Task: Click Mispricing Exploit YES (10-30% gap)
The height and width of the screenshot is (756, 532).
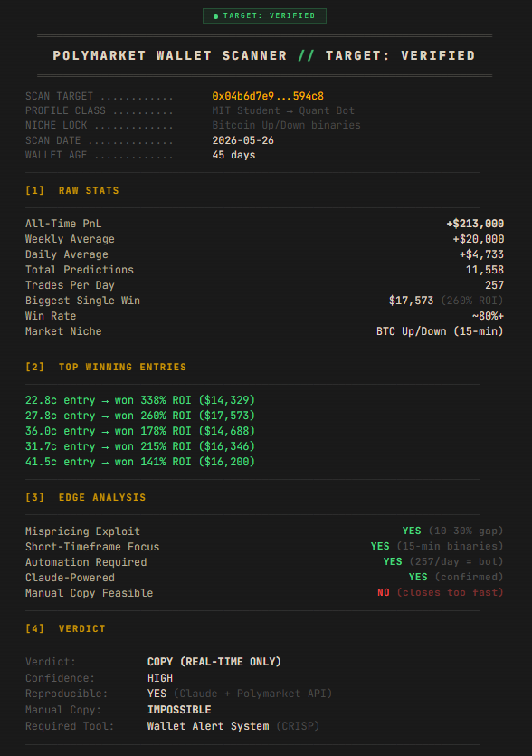Action: pos(453,531)
